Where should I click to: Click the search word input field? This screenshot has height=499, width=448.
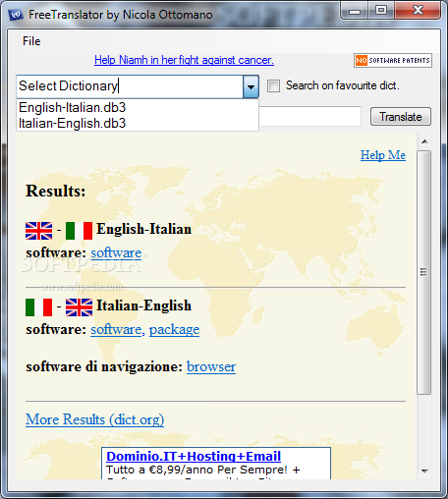click(309, 116)
